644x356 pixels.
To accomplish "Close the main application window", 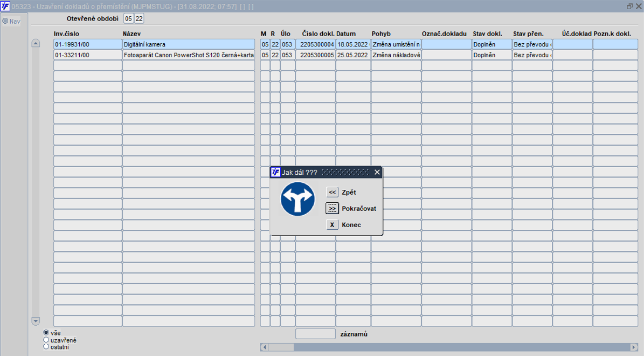I will (x=639, y=6).
